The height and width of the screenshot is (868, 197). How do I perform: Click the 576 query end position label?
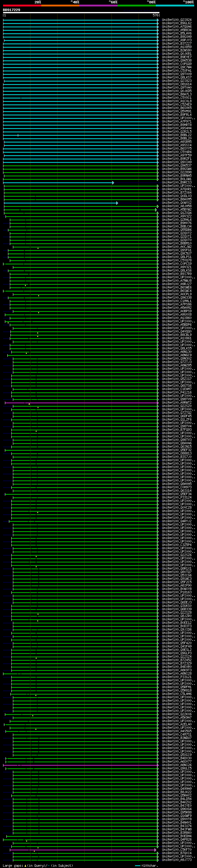155,15
